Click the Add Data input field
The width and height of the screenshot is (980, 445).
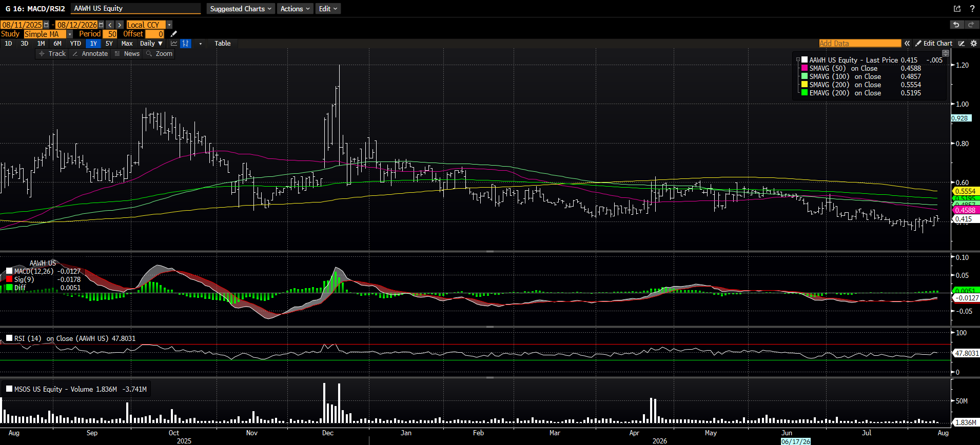pos(860,44)
